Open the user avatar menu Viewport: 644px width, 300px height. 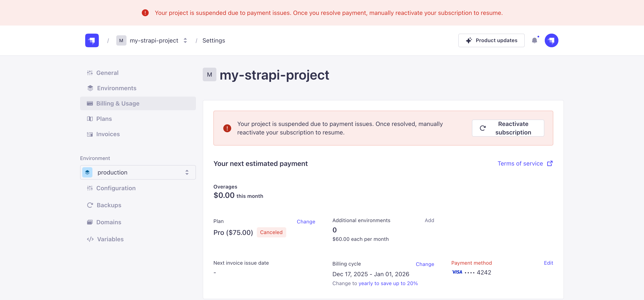tap(551, 40)
